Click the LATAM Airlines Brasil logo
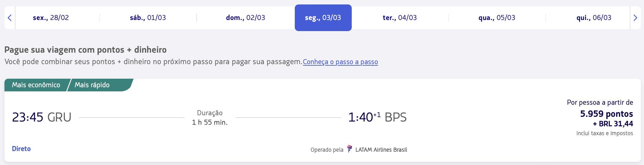This screenshot has height=165, width=644. (x=350, y=148)
